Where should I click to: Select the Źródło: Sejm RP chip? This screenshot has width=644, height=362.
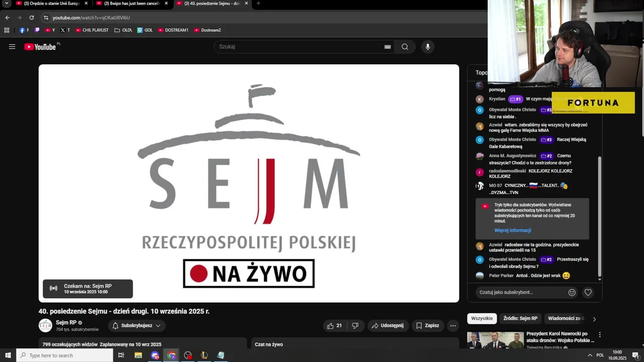click(x=520, y=319)
